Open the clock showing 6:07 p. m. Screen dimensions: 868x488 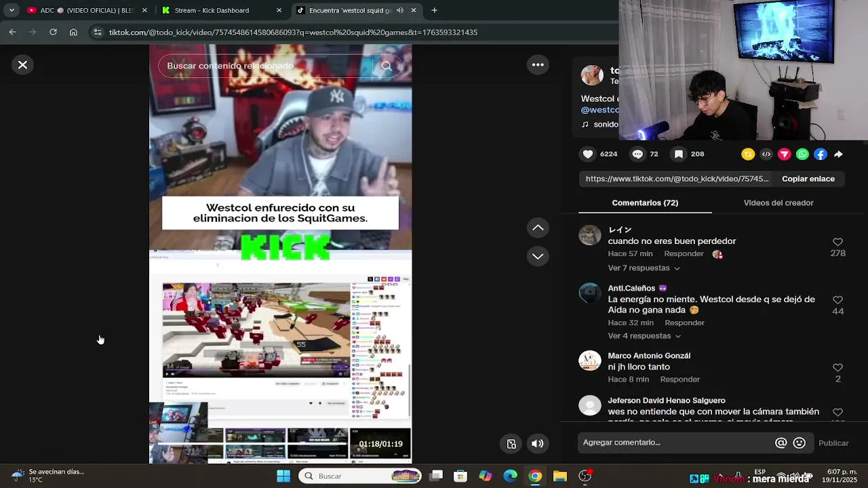coord(841,476)
